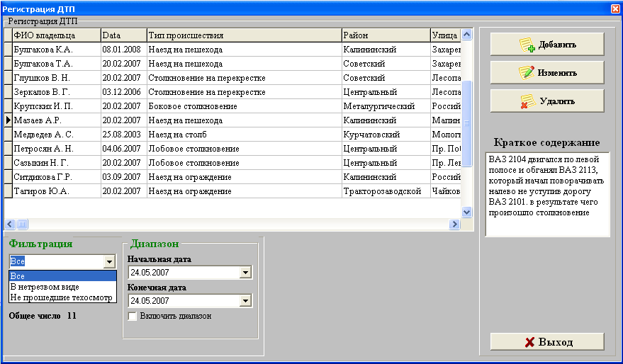Choose Не прошедшие техосмотр filter option
Image resolution: width=623 pixels, height=364 pixels.
(x=63, y=297)
